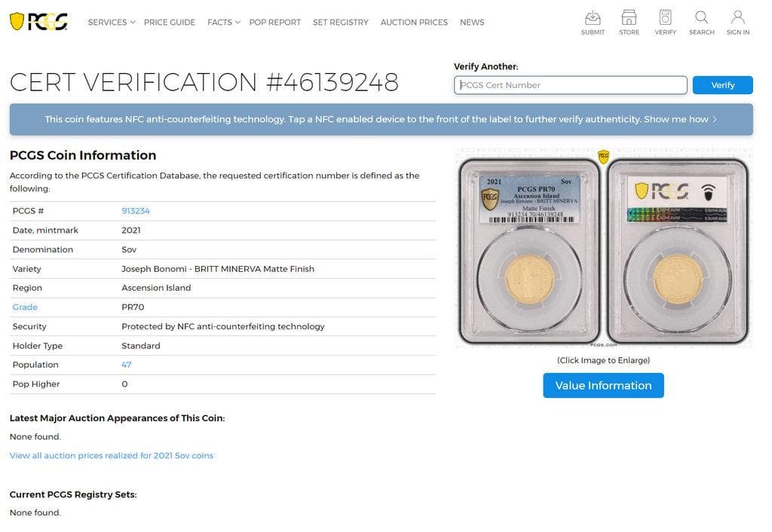This screenshot has height=532, width=772.
Task: Click the blue Verify button
Action: (722, 85)
